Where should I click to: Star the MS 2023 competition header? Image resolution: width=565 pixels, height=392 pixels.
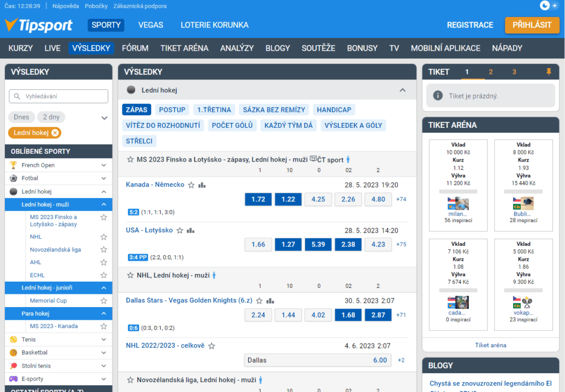130,159
